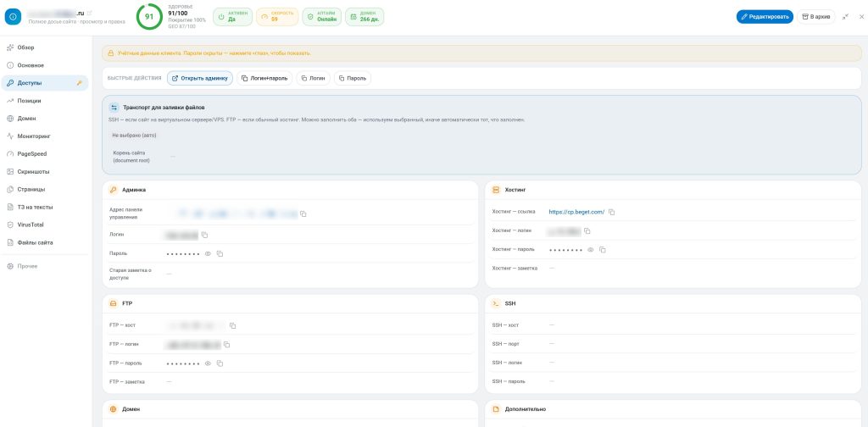Open VirusTotal in the sidebar
868x427 pixels.
45,225
